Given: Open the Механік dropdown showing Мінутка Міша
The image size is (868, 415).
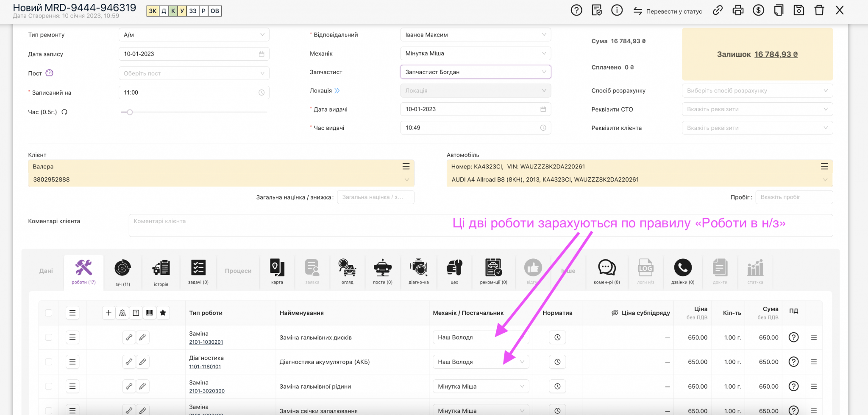Looking at the screenshot, I should pyautogui.click(x=475, y=53).
